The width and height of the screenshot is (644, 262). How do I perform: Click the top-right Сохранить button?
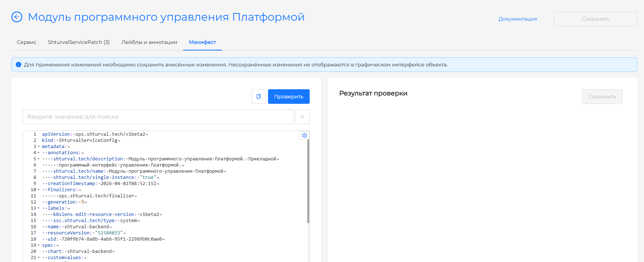[x=595, y=19]
